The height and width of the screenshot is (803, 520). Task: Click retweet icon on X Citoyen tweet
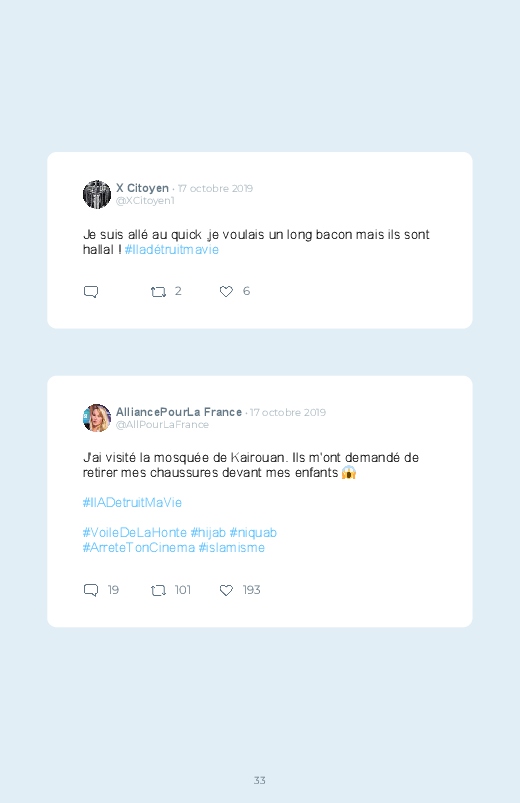pyautogui.click(x=158, y=291)
